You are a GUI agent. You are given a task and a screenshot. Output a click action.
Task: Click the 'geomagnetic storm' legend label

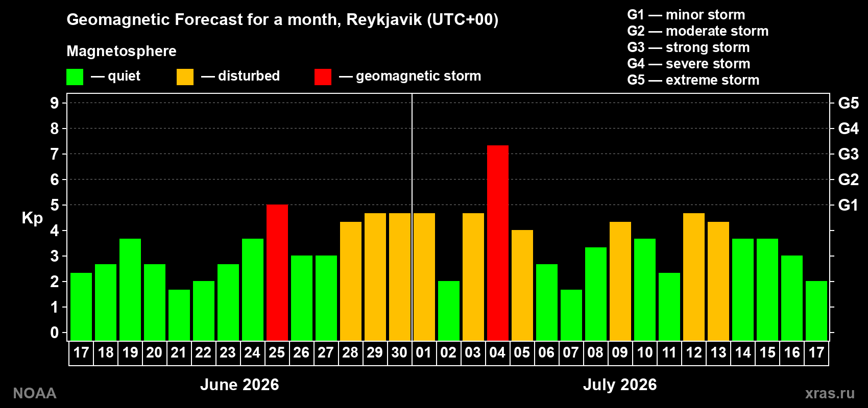pyautogui.click(x=418, y=76)
